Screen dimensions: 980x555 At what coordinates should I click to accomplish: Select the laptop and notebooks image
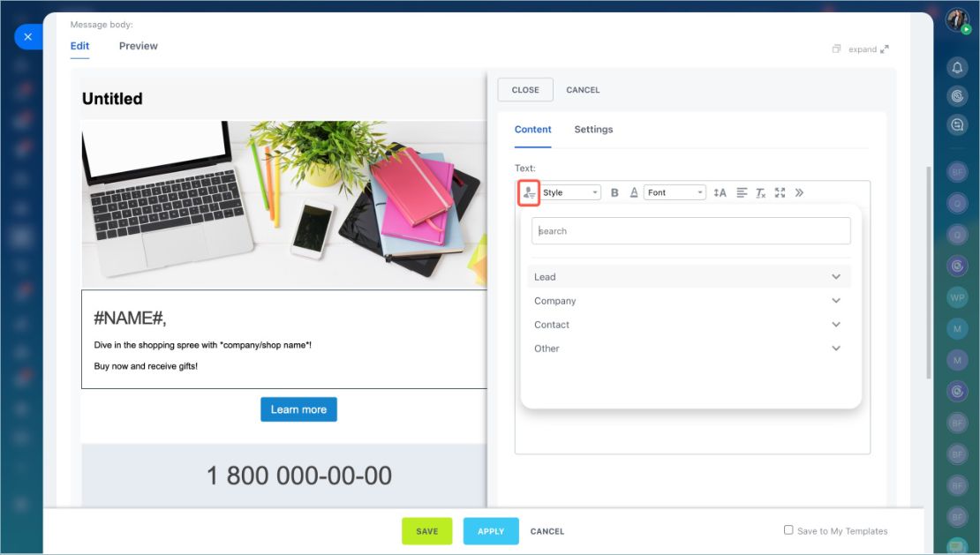pos(284,204)
